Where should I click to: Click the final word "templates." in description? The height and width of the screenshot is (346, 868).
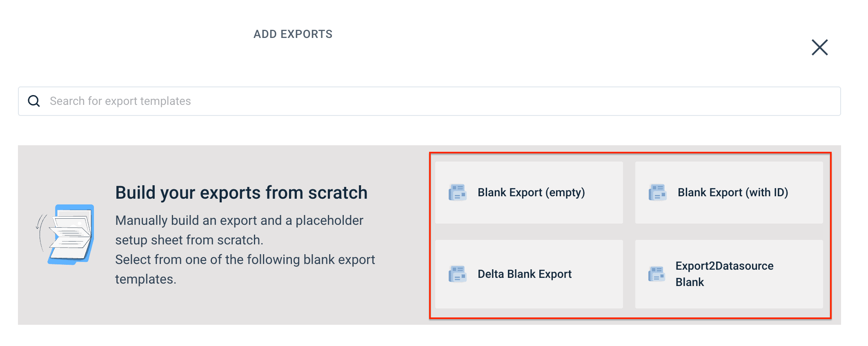pyautogui.click(x=146, y=279)
